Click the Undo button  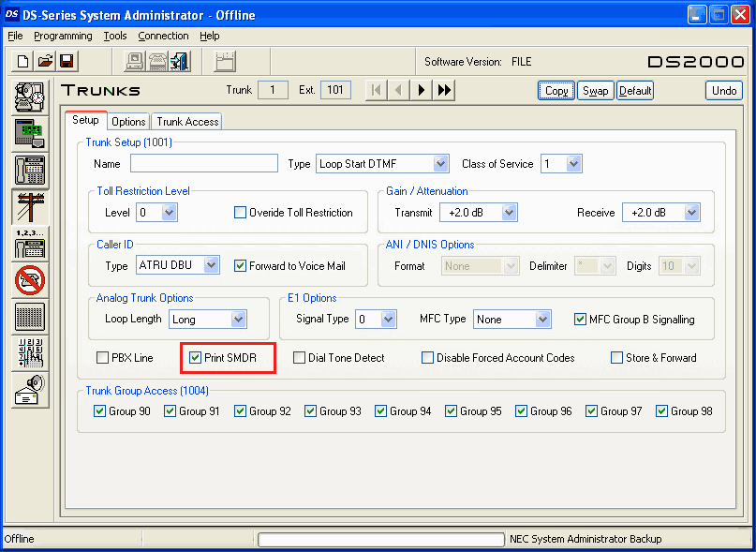click(724, 91)
